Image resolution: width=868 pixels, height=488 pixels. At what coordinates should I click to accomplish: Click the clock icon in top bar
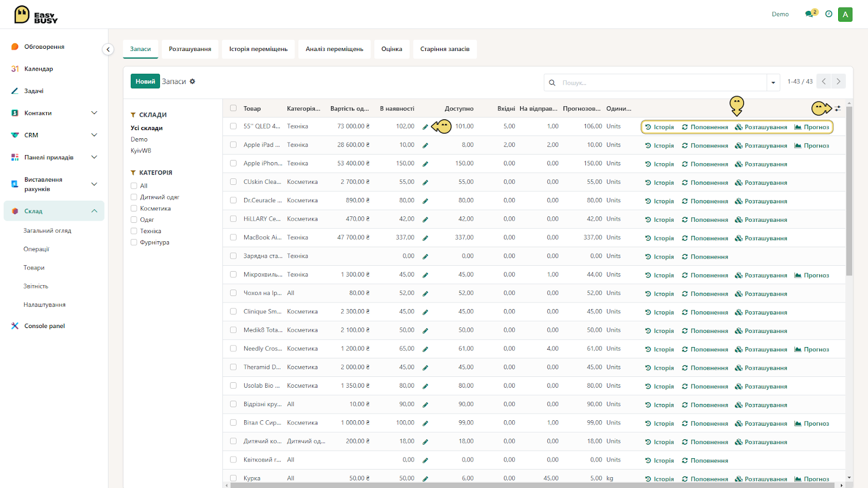pyautogui.click(x=828, y=14)
